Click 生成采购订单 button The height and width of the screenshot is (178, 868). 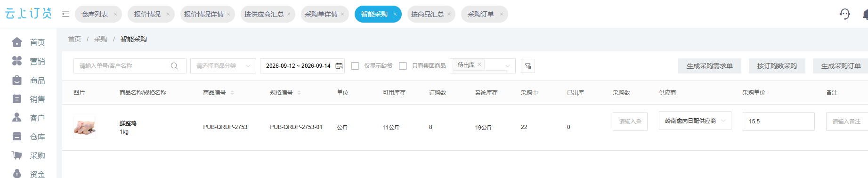841,66
